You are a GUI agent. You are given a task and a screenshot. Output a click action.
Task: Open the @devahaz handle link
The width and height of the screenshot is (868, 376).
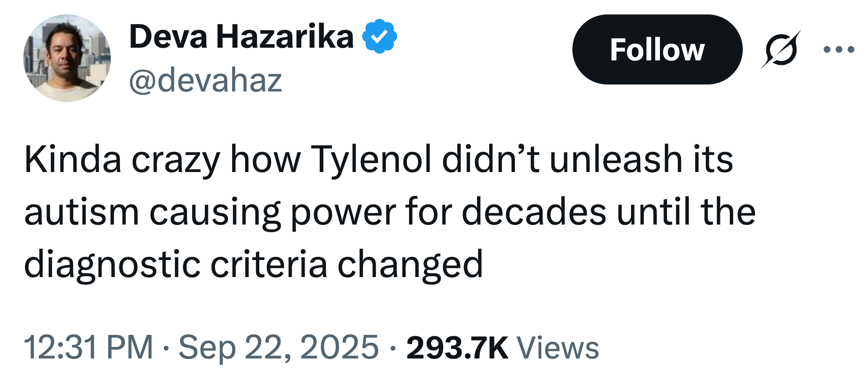205,81
